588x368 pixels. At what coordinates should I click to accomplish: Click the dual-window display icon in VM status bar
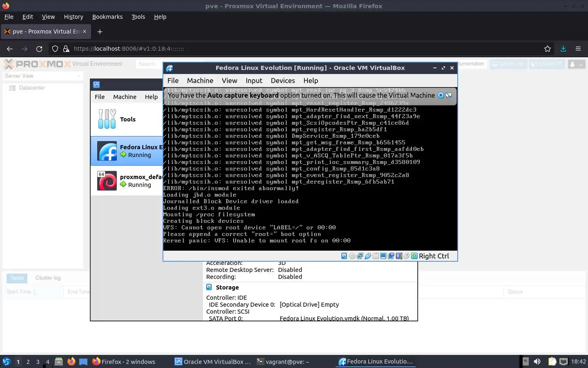[391, 256]
